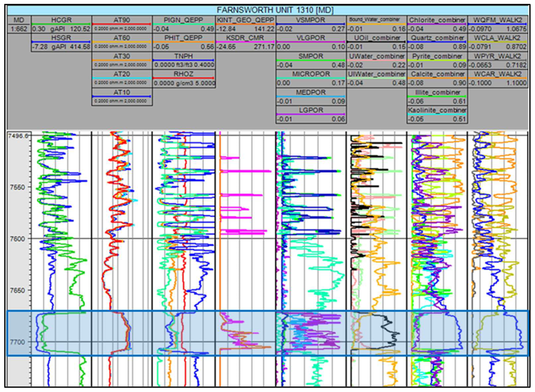The height and width of the screenshot is (392, 535).
Task: Click the TNPH curve header
Action: tap(183, 56)
